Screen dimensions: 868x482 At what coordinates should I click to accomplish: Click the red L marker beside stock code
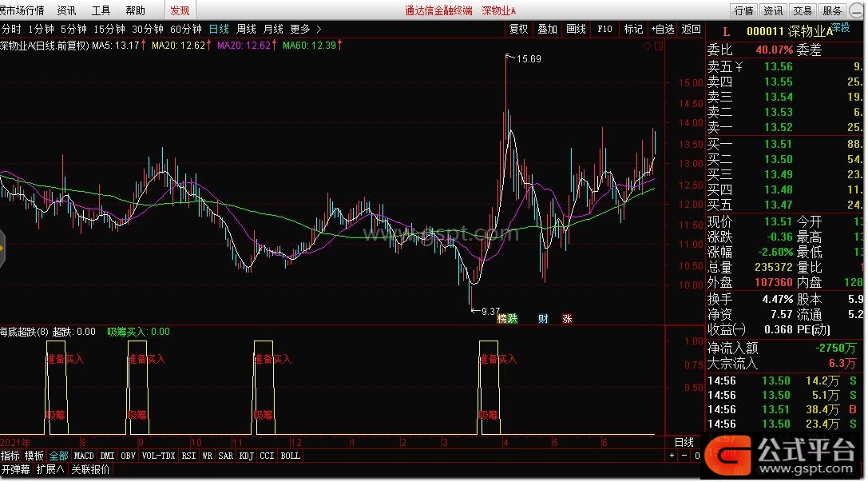coord(726,32)
